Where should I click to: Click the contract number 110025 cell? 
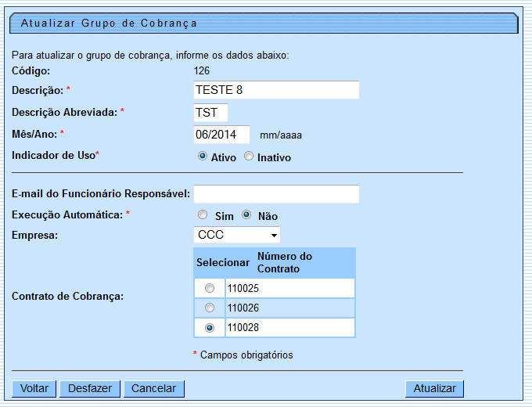tap(289, 288)
